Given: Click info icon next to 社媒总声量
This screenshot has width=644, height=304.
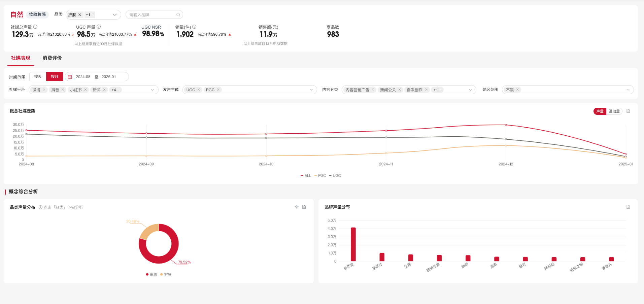Looking at the screenshot, I should (x=35, y=27).
